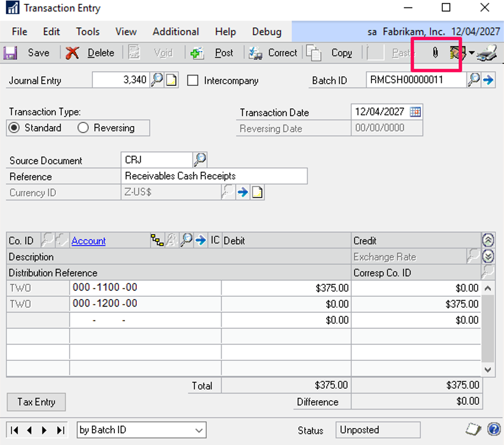The width and height of the screenshot is (504, 445).
Task: Click the printer icon in toolbar
Action: pyautogui.click(x=487, y=53)
